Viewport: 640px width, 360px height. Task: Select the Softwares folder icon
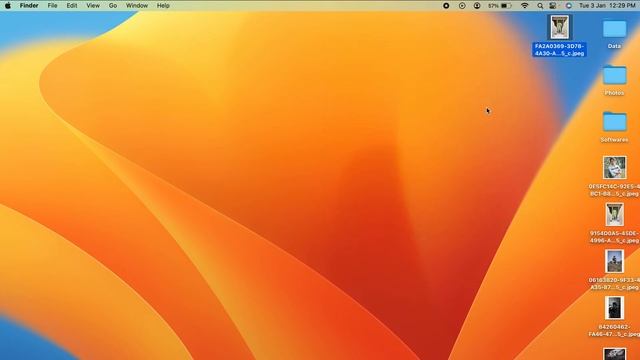click(615, 122)
